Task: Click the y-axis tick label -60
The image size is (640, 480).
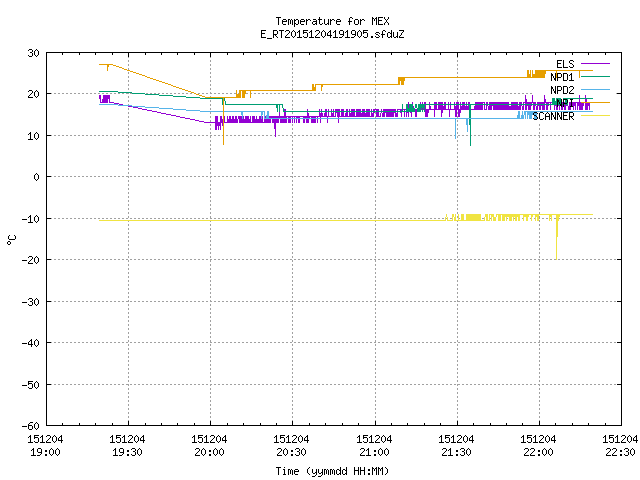Action: [31, 426]
